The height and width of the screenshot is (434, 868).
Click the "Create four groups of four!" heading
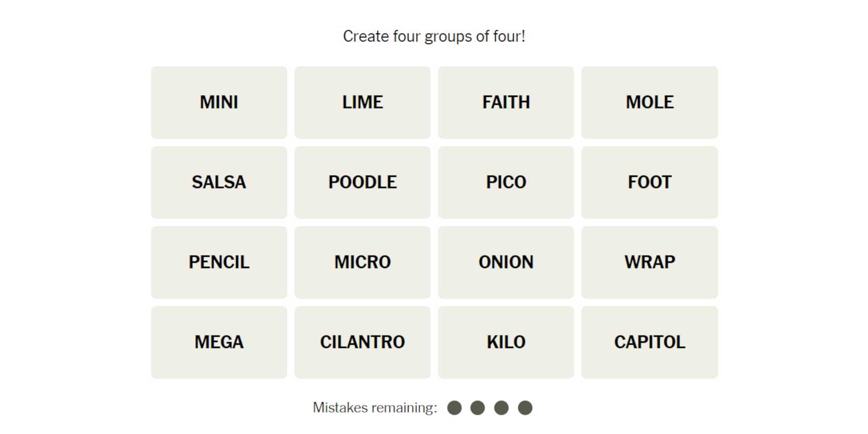click(434, 36)
